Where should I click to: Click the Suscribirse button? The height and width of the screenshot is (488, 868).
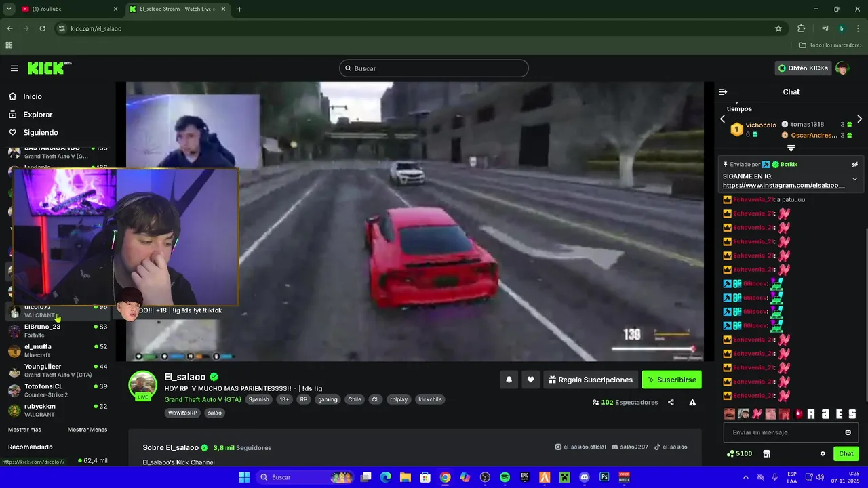click(672, 380)
